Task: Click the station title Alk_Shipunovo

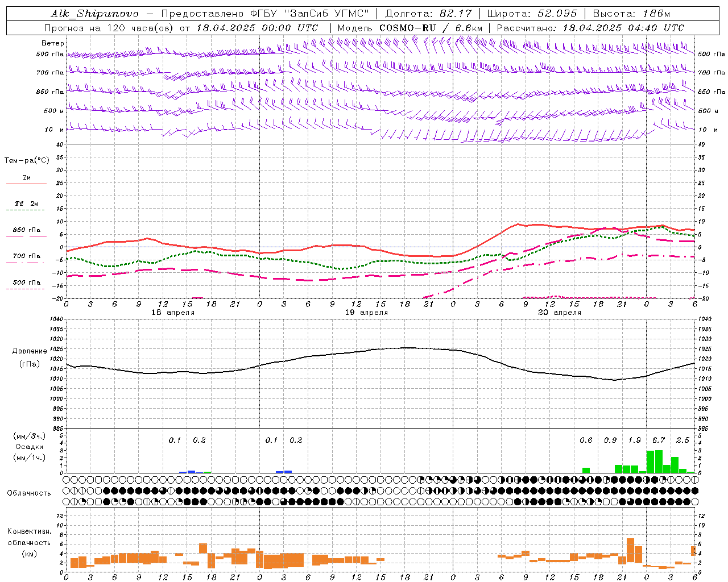Action: 94,14
